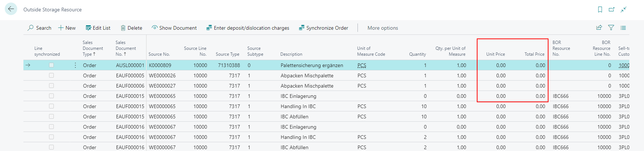Select Enter deposit/dislocation charges

pos(248,28)
